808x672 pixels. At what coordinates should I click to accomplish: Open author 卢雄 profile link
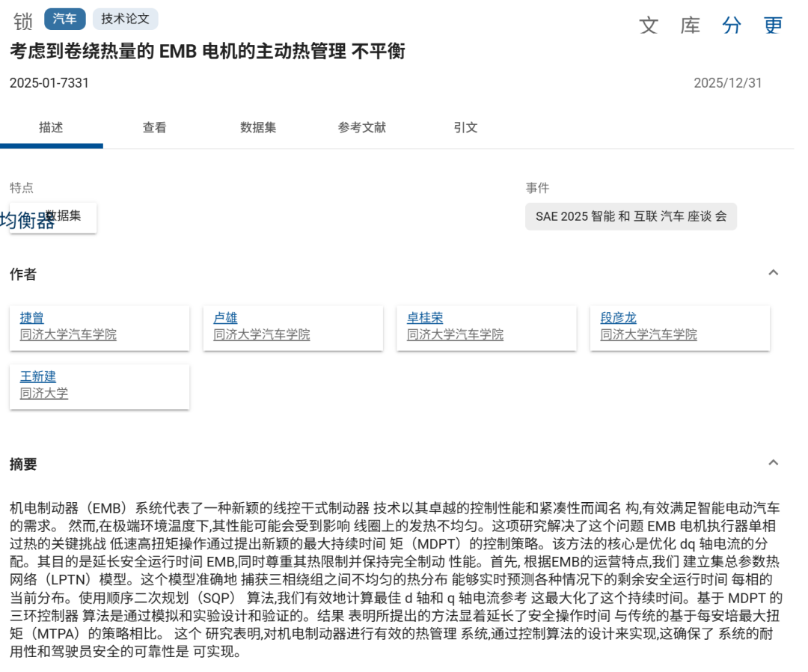pos(226,318)
